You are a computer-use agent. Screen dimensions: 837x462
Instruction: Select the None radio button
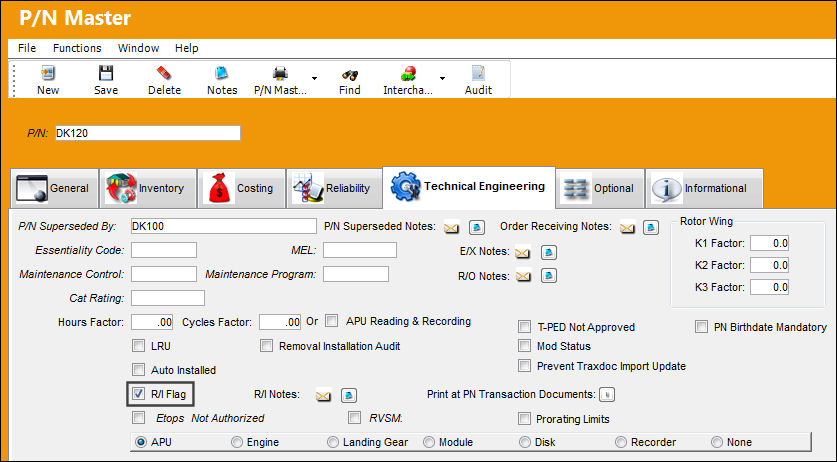pyautogui.click(x=716, y=442)
